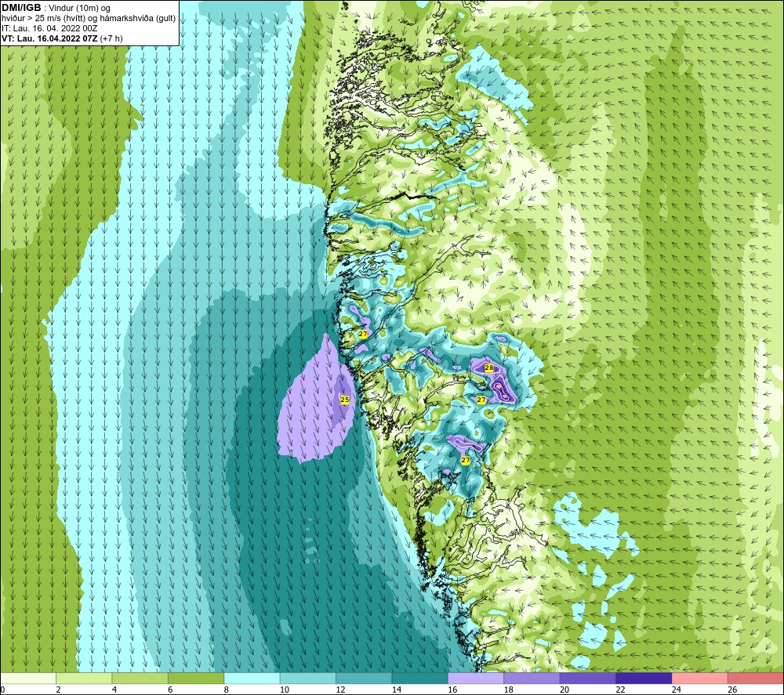Pick the 12–14 m/s turquoise swatch

point(364,678)
